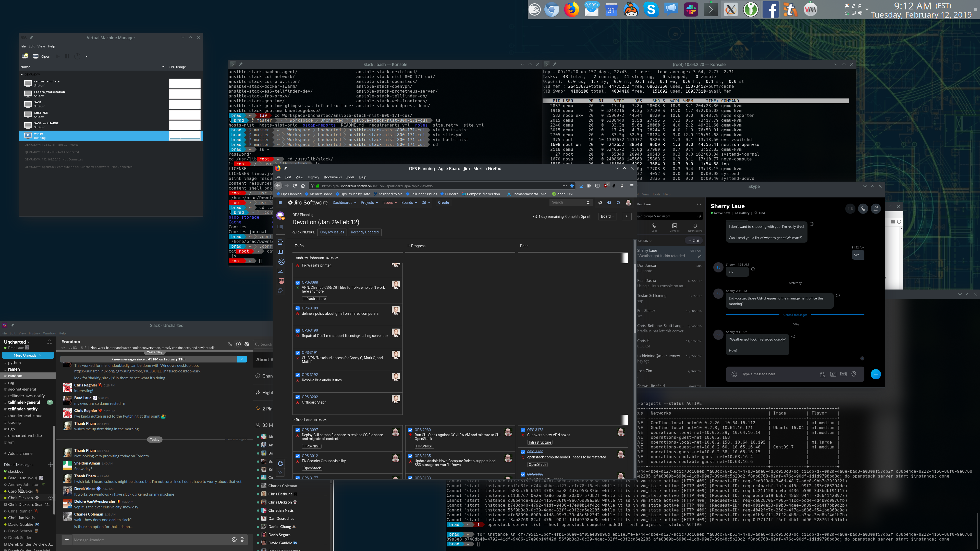Image resolution: width=980 pixels, height=551 pixels.
Task: Expand Jira Boards dropdown
Action: click(x=409, y=203)
